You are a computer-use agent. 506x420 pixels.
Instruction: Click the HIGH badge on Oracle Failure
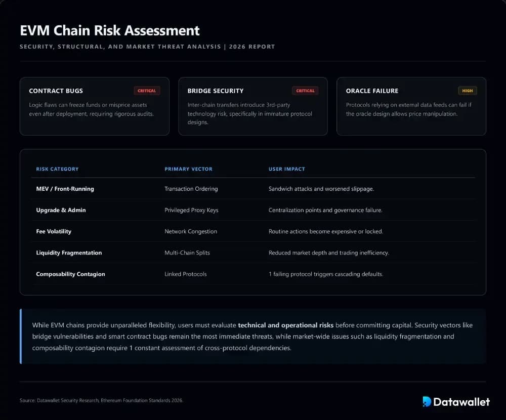click(468, 91)
